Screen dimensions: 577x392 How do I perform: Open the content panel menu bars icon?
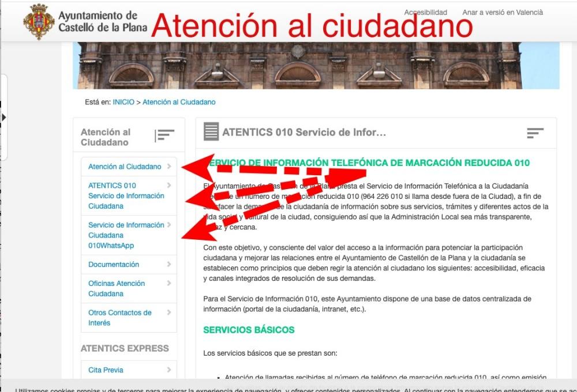535,133
